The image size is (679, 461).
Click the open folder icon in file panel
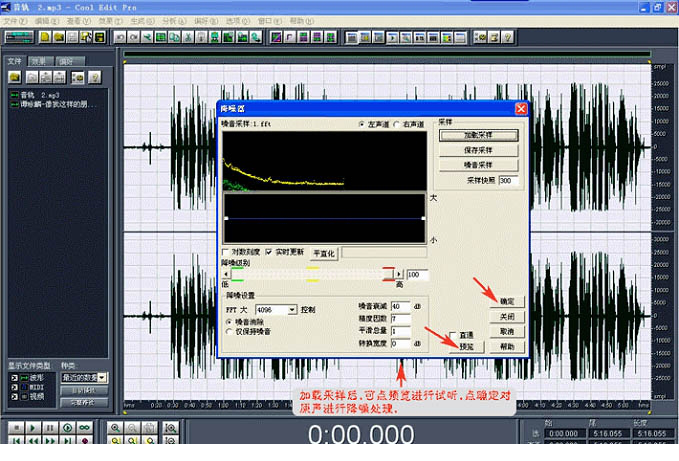click(x=15, y=77)
